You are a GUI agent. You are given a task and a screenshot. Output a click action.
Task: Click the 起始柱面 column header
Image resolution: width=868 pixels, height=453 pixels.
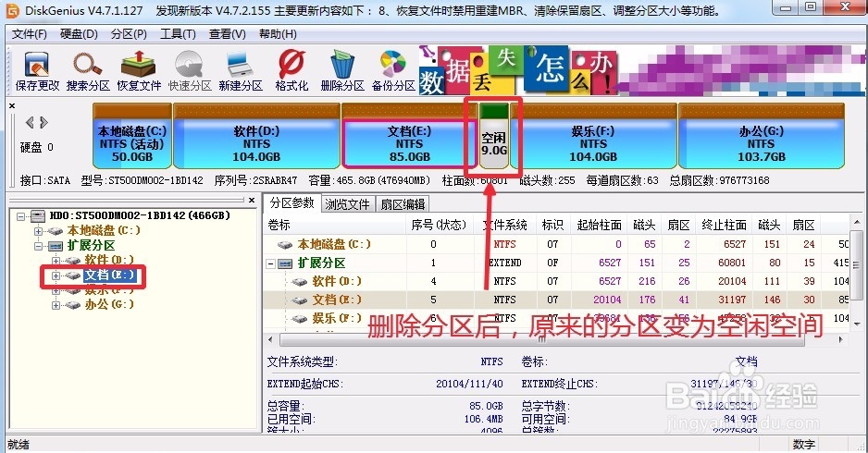coord(599,226)
